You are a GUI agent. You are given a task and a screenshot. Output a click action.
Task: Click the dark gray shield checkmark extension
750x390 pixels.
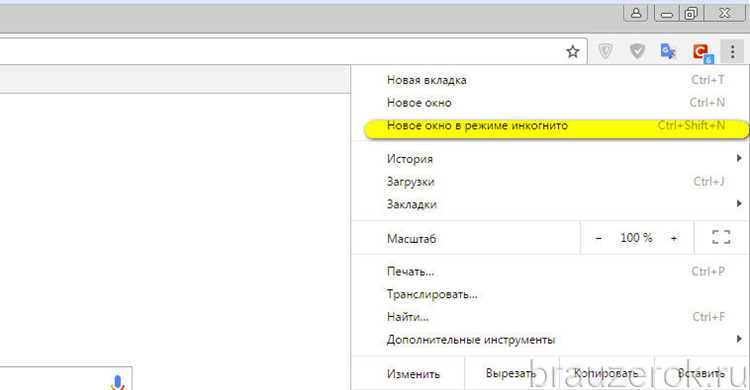click(x=637, y=51)
